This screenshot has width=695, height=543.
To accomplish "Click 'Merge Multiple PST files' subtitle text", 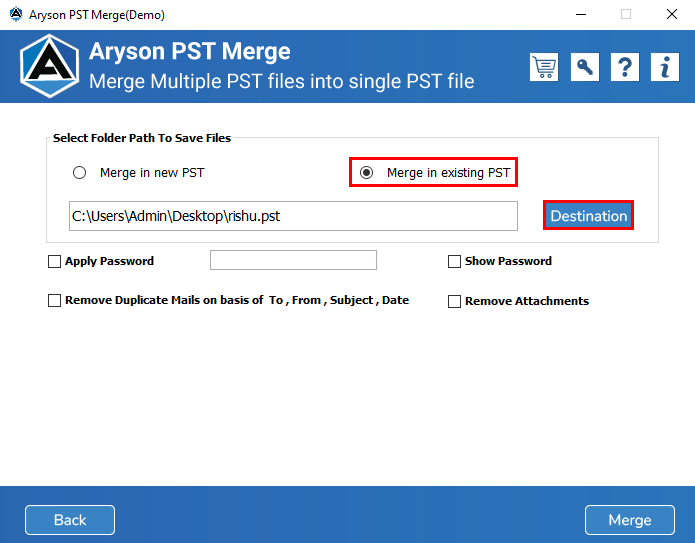I will tap(281, 82).
